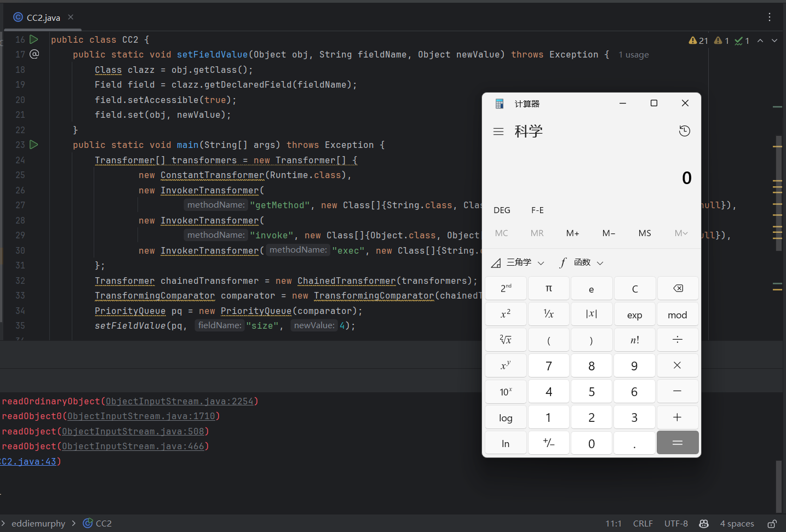The width and height of the screenshot is (786, 532).
Task: Click the right parenthesis key
Action: [592, 340]
